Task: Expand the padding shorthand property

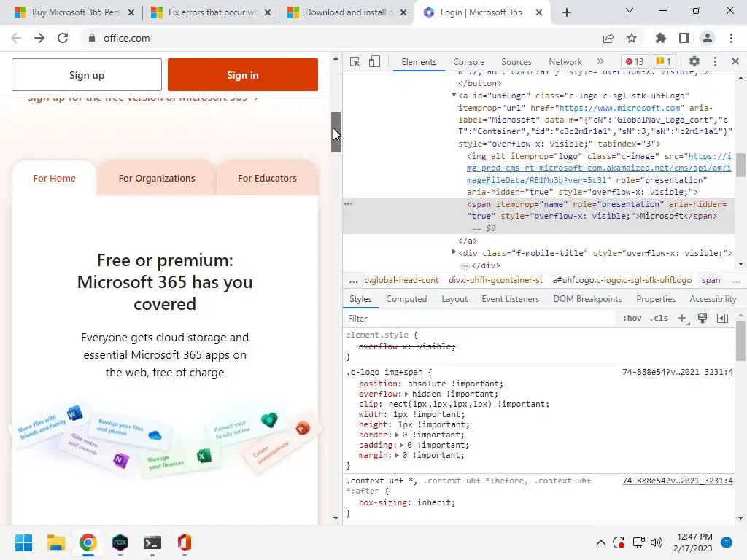Action: click(402, 446)
